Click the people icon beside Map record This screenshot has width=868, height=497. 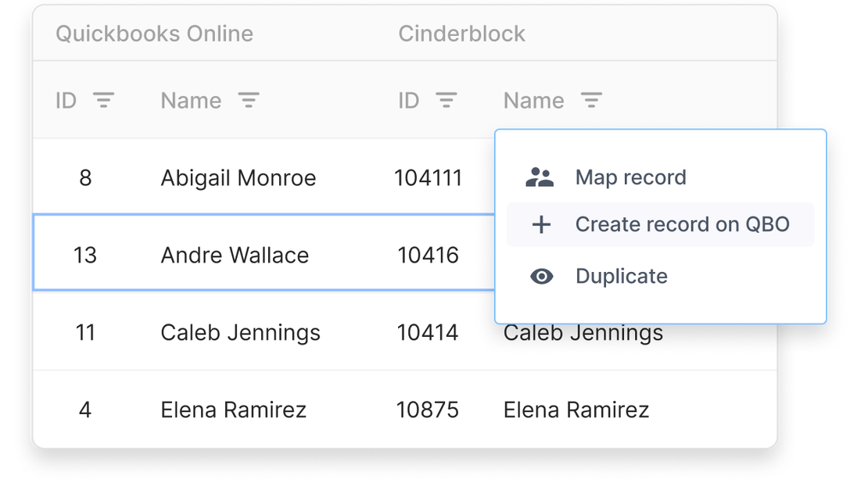click(x=540, y=177)
